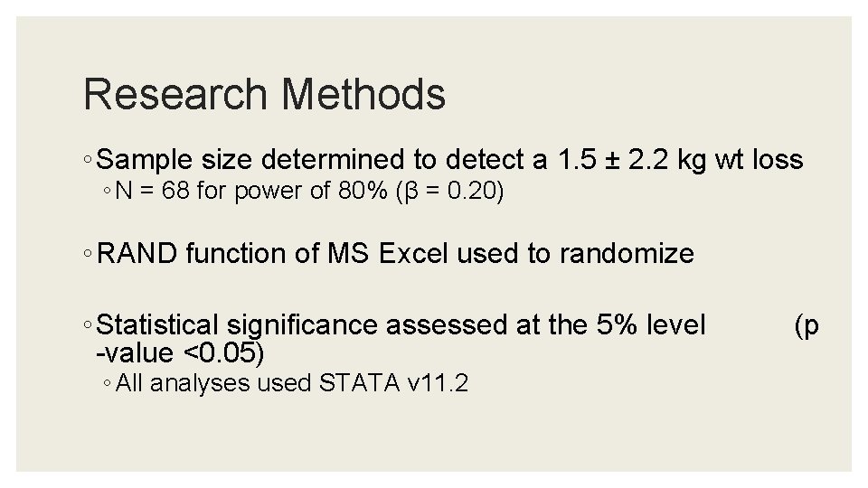Screen dimensions: 868x488
Task: Click the Statistical significance assessed line
Action: (401, 324)
